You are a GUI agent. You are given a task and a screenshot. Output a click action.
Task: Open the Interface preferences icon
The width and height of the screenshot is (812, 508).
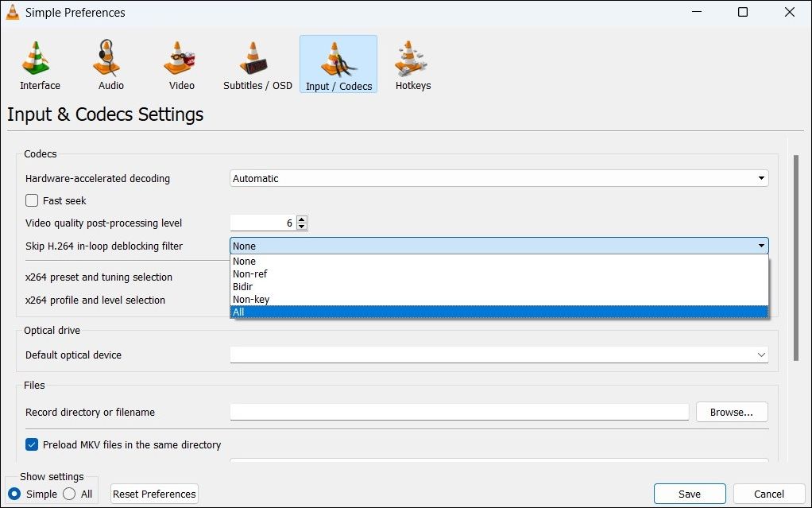click(37, 57)
